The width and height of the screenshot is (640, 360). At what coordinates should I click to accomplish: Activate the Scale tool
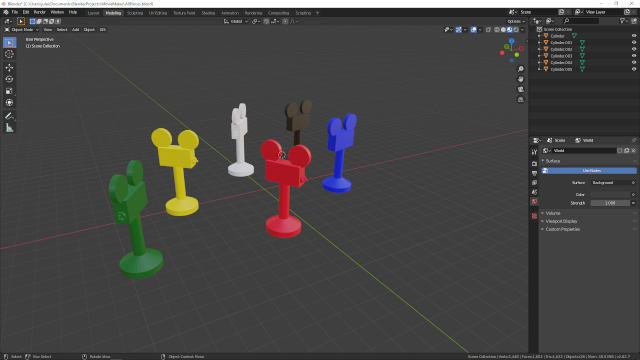coord(9,91)
